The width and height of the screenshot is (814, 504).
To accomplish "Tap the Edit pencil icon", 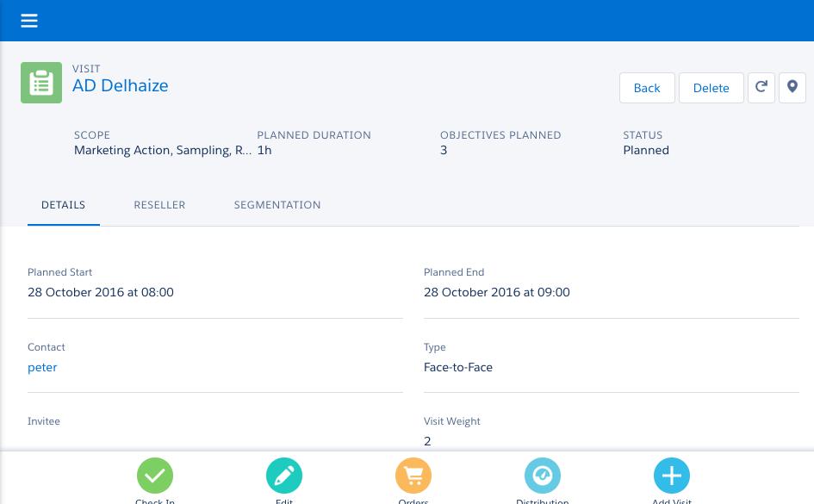I will [284, 476].
